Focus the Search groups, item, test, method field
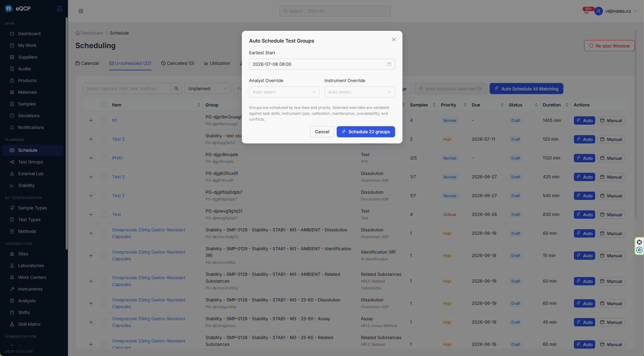 pos(127,89)
